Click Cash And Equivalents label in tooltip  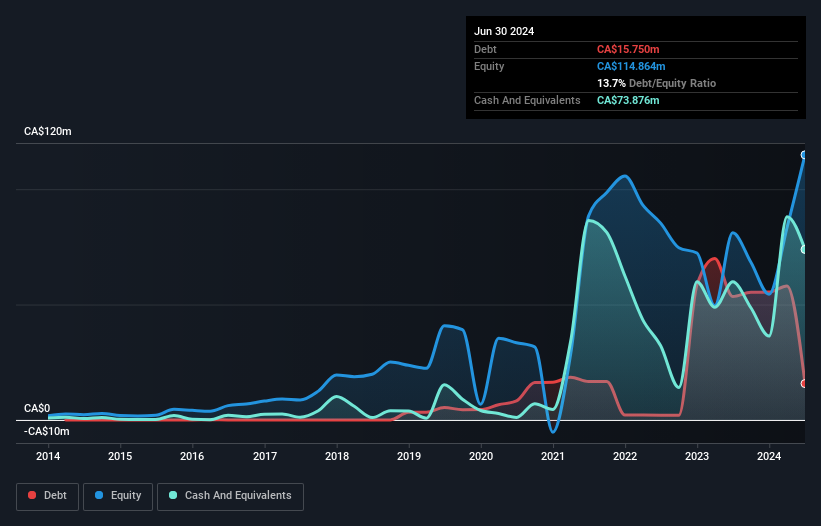pyautogui.click(x=527, y=100)
